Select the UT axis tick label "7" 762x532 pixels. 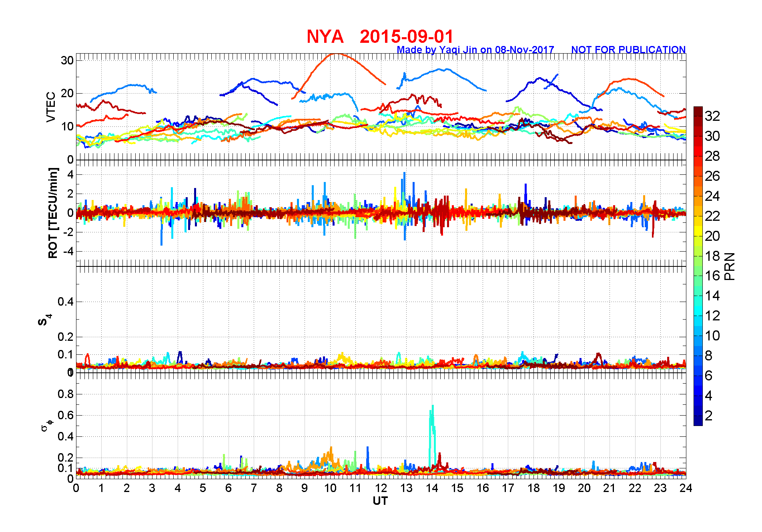(x=254, y=488)
